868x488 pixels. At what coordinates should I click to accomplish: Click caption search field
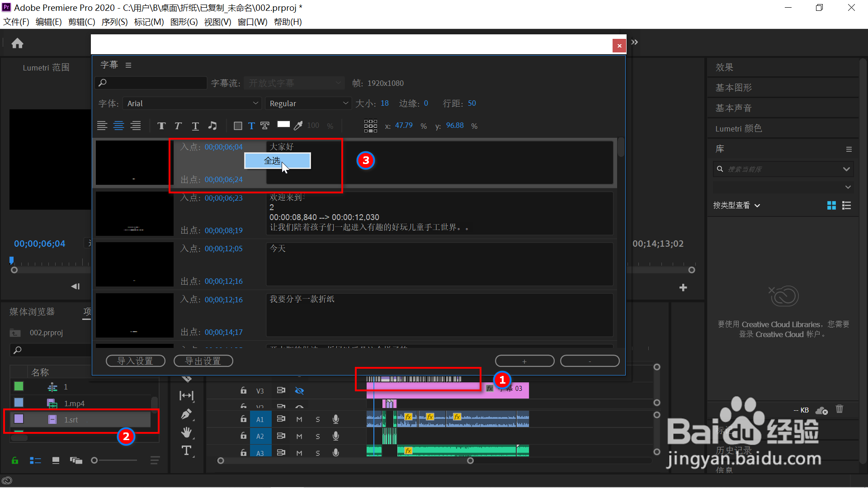tap(151, 83)
